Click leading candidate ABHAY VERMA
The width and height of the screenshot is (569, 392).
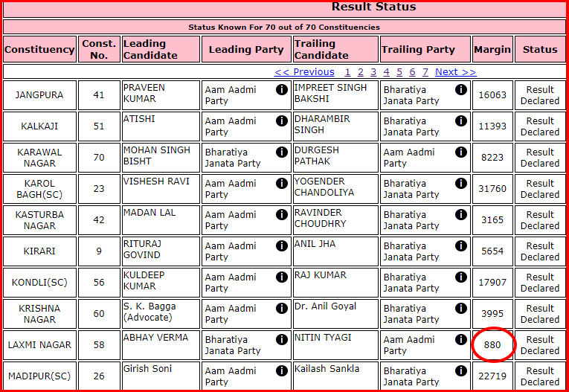pyautogui.click(x=155, y=338)
